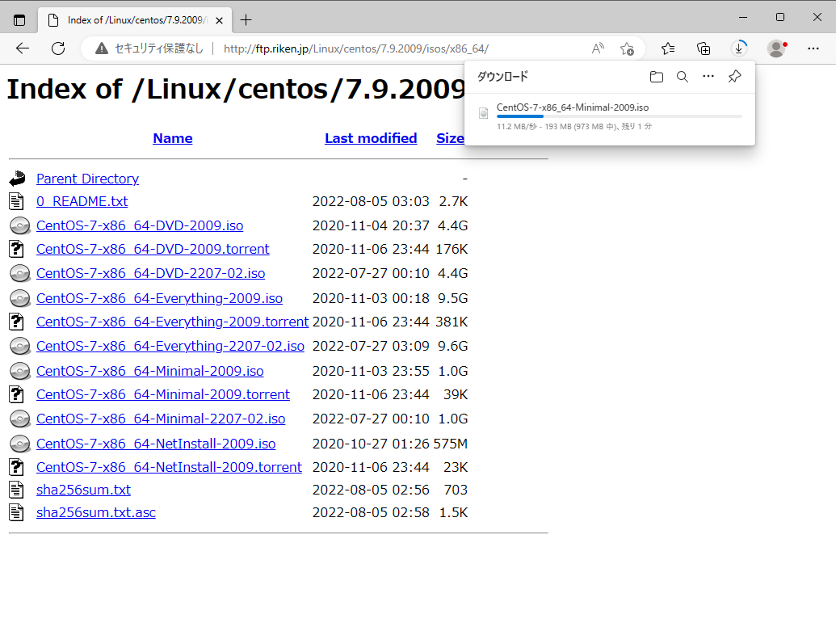
Task: Download CentOS-7-x86_64-DVD-2009.torrent
Action: (x=153, y=249)
